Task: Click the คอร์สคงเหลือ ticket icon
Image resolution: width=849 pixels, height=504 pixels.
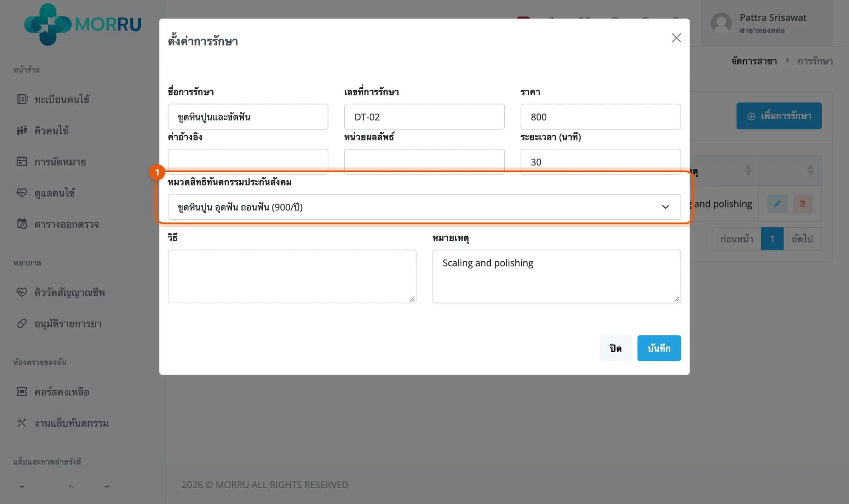Action: pos(22,392)
